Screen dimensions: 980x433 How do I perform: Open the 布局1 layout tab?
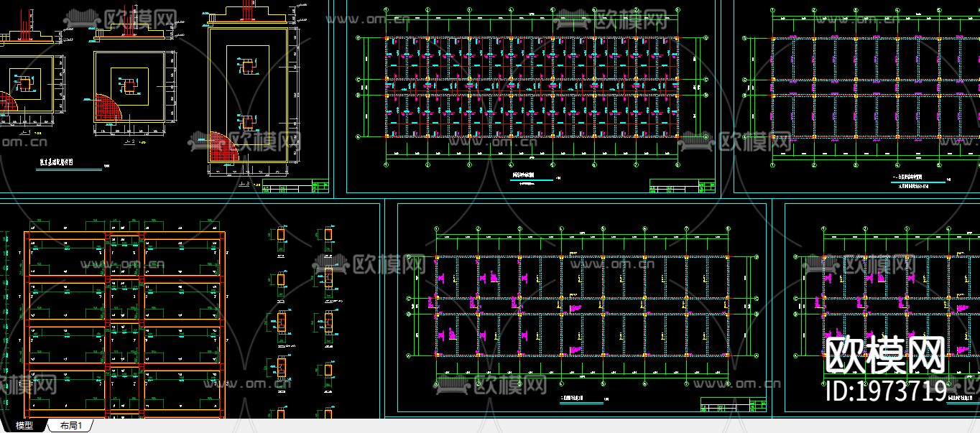(x=70, y=426)
